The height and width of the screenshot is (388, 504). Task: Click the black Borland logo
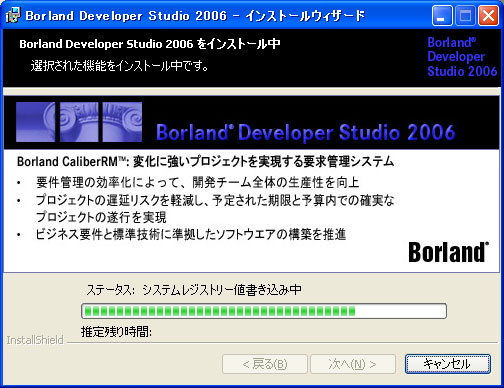tap(448, 252)
